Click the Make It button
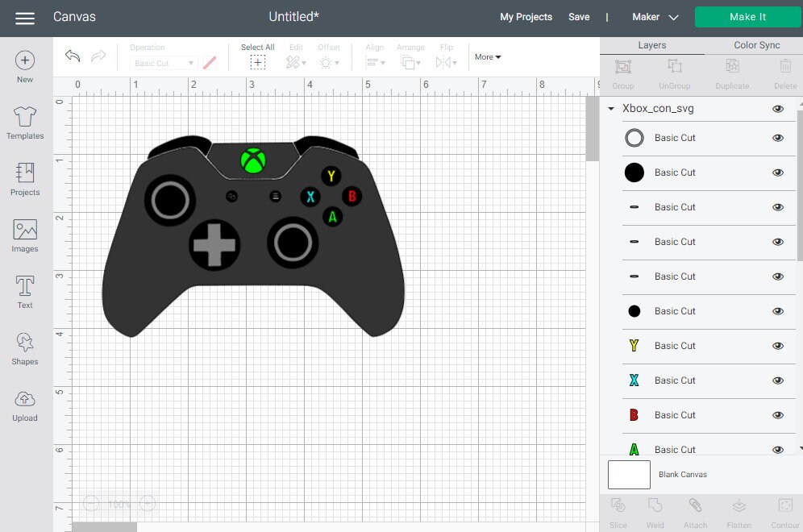Image resolution: width=803 pixels, height=532 pixels. coord(747,16)
